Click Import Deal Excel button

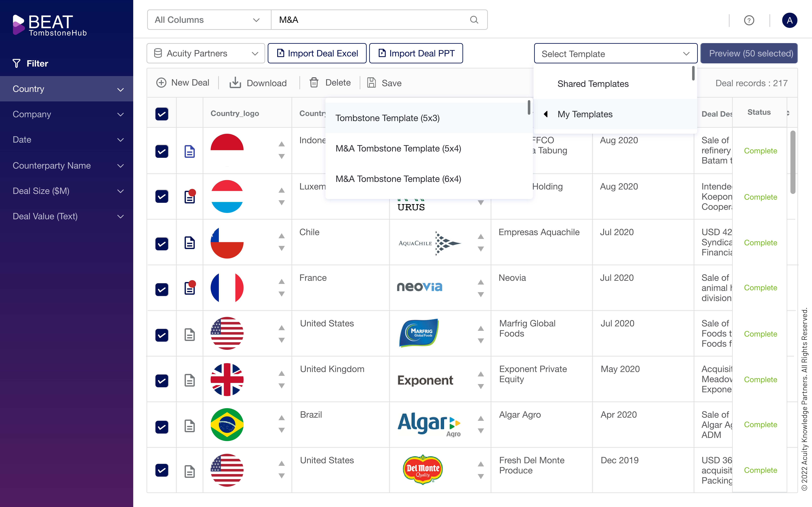(x=317, y=53)
